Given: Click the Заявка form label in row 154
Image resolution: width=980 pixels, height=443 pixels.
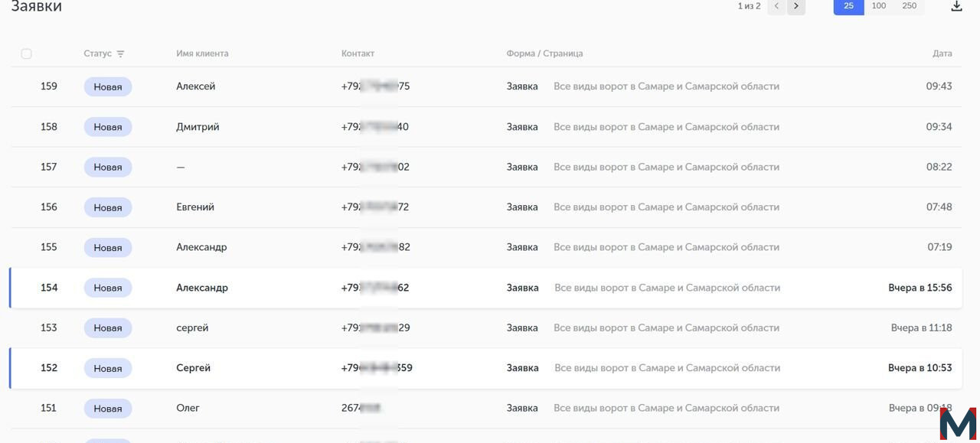Looking at the screenshot, I should coord(522,288).
